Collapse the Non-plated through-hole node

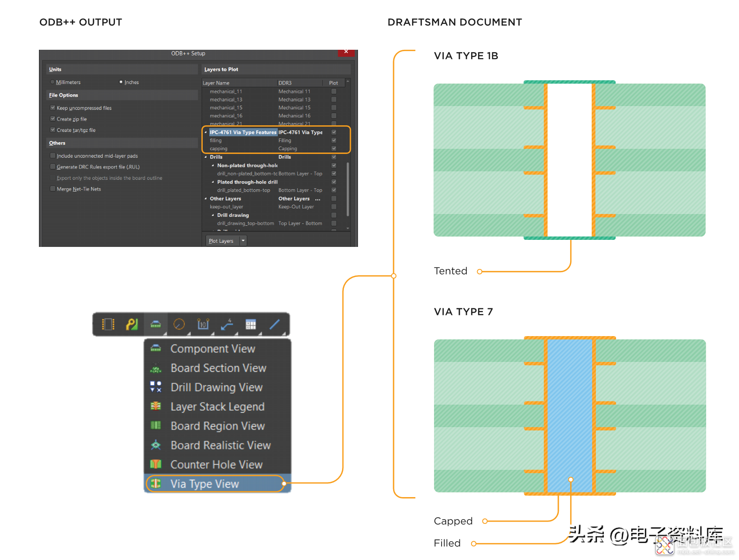213,165
